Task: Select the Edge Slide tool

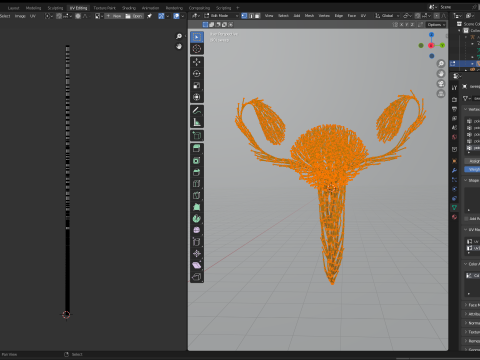Action: click(197, 242)
